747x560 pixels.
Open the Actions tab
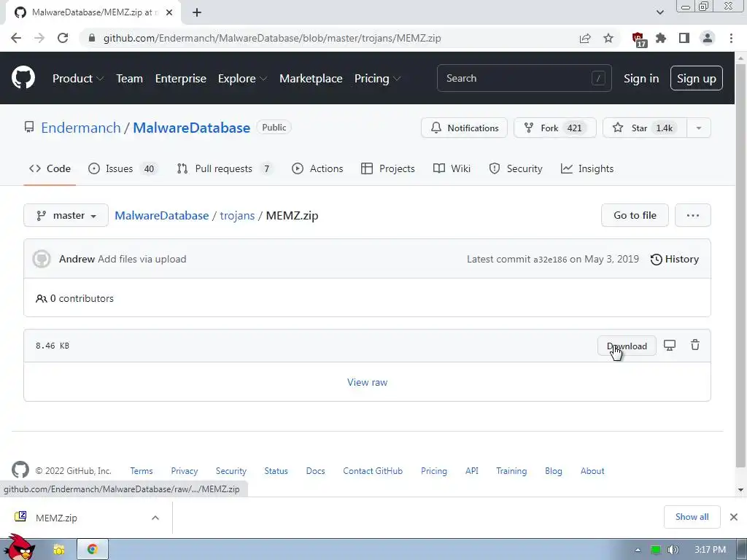point(317,168)
